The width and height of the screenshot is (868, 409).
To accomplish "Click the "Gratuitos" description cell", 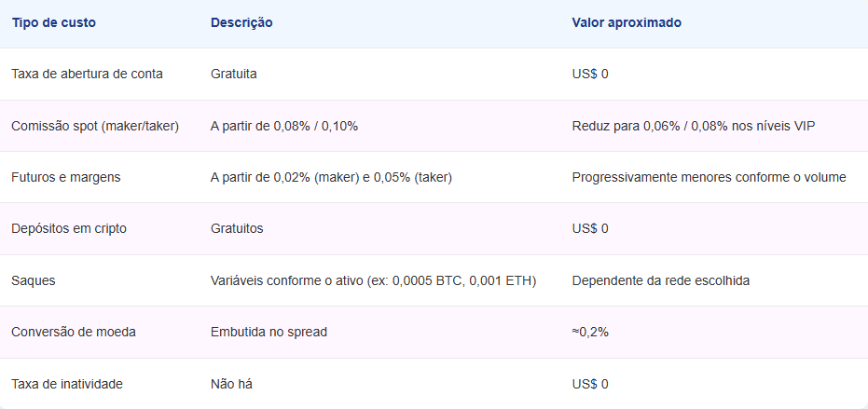I will pos(237,228).
